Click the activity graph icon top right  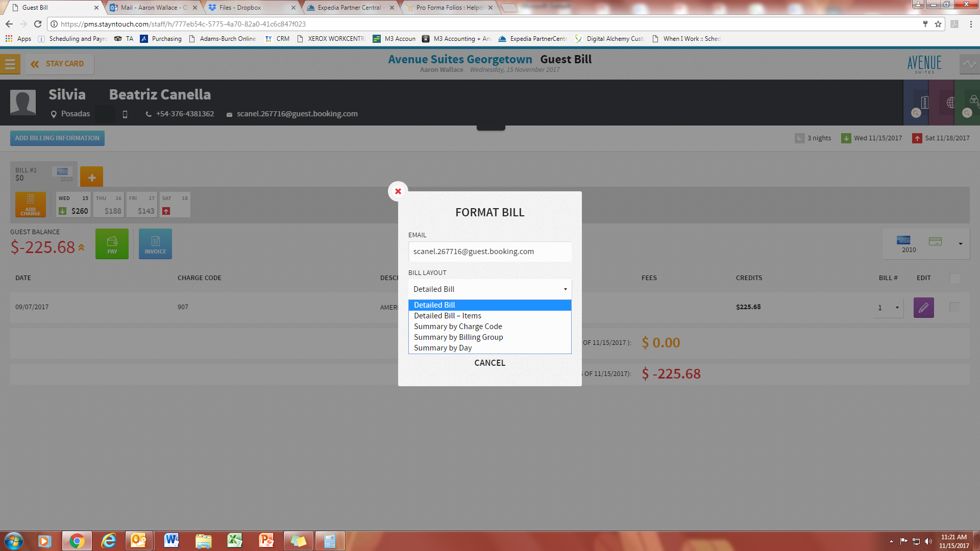[969, 64]
